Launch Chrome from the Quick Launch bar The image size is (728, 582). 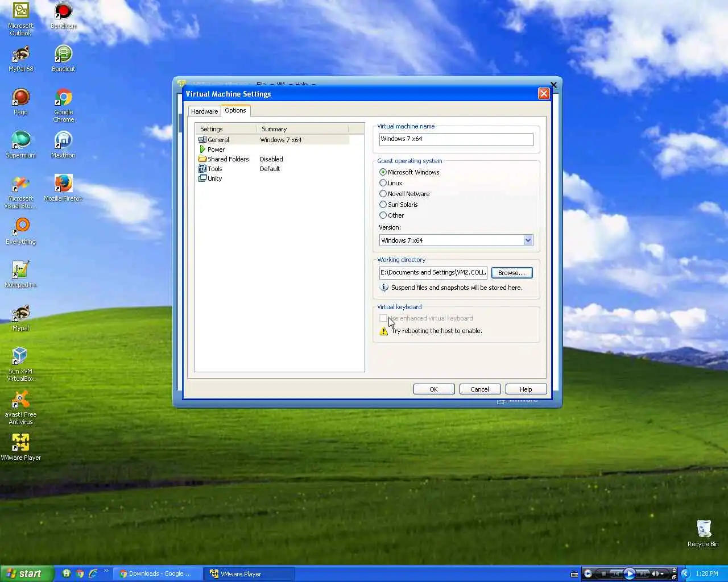tap(80, 573)
